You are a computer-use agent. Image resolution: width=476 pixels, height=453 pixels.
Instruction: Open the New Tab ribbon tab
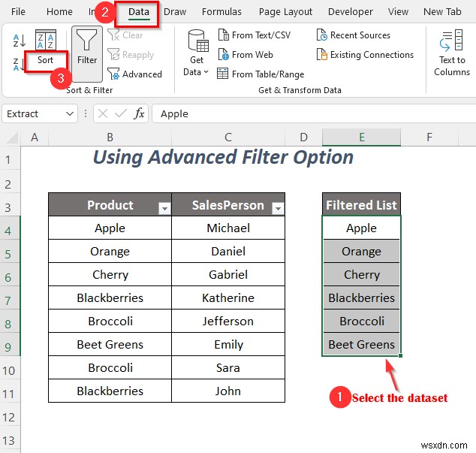[x=442, y=12]
